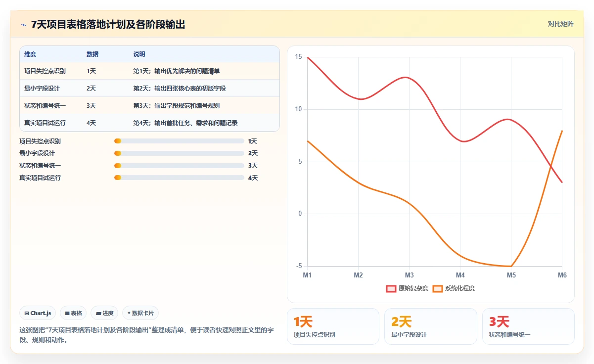Click the 4天 progress value label

253,178
